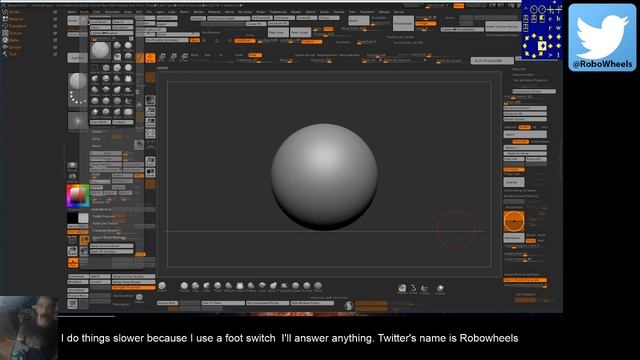Image resolution: width=640 pixels, height=360 pixels.
Task: Open the Document menu in the menu bar
Action: (112, 12)
